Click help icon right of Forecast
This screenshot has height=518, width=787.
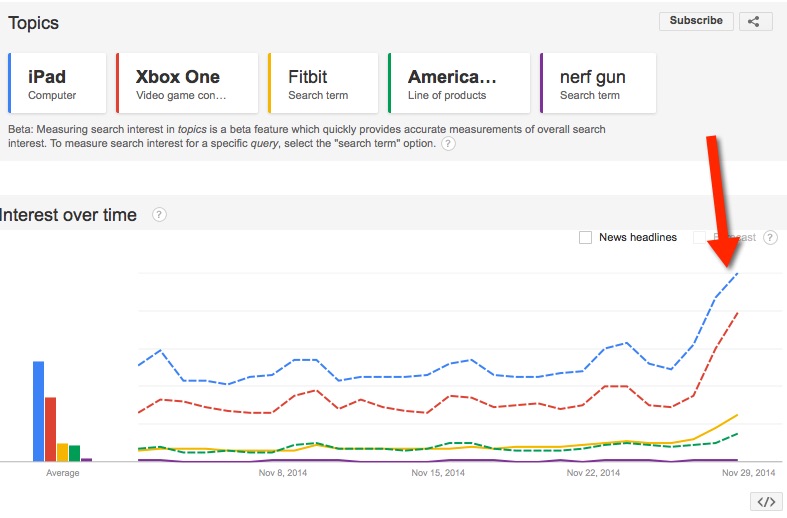770,238
